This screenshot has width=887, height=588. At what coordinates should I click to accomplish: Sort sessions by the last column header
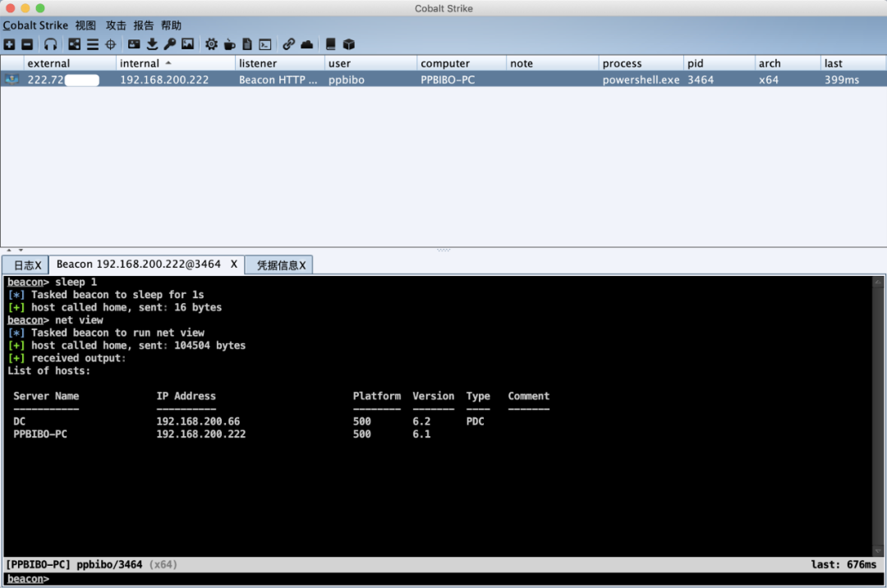coord(853,63)
